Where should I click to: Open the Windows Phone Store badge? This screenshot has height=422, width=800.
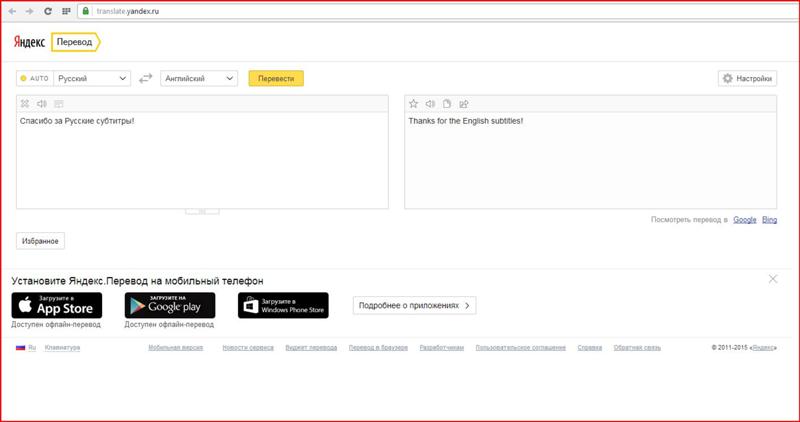tap(283, 305)
